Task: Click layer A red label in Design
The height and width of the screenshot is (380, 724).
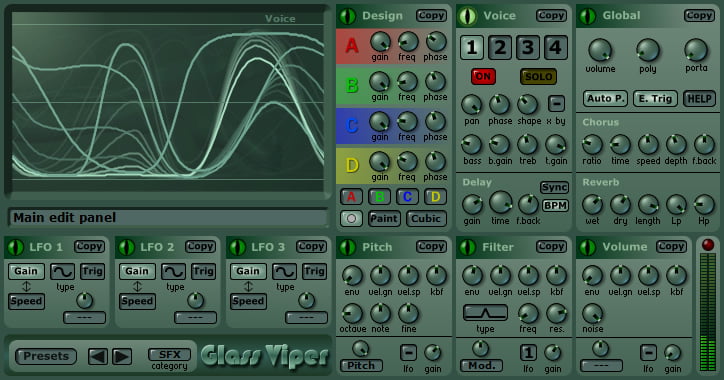Action: [x=352, y=46]
